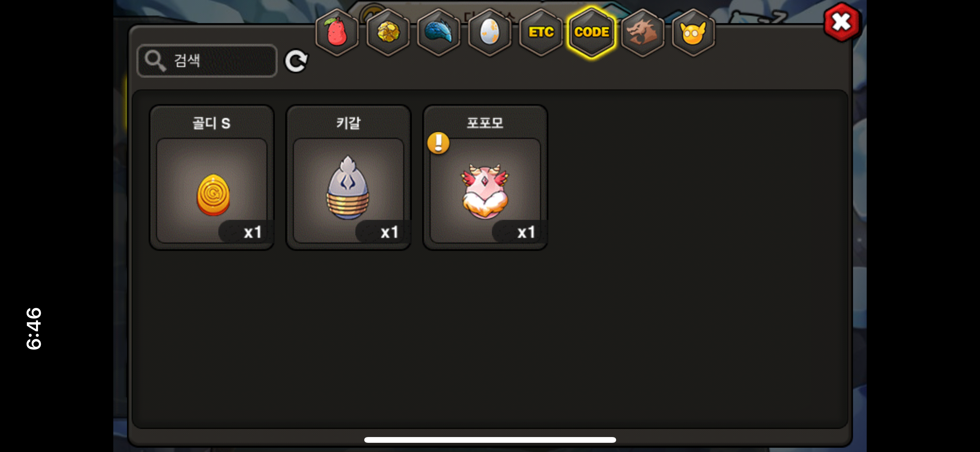980x452 pixels.
Task: Click the refresh arrow beside search
Action: [296, 61]
